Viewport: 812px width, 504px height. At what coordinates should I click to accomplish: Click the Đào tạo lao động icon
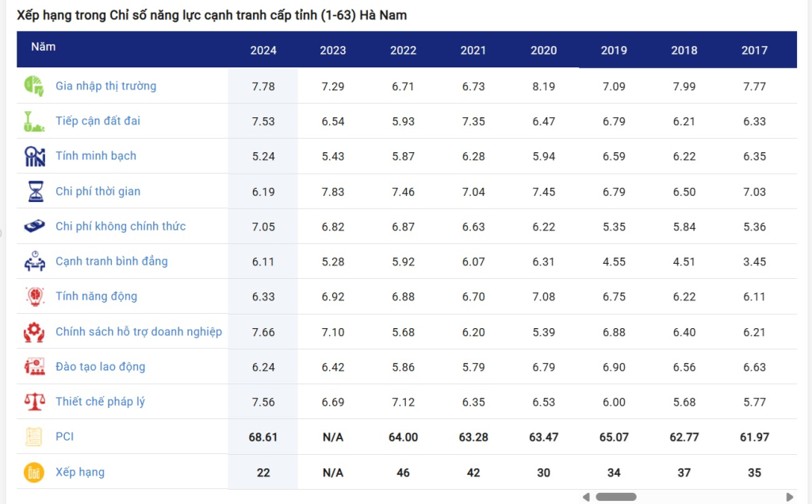coord(34,367)
